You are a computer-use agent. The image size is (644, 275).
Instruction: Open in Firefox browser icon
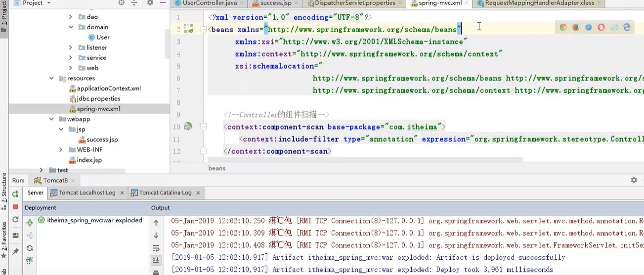576,28
